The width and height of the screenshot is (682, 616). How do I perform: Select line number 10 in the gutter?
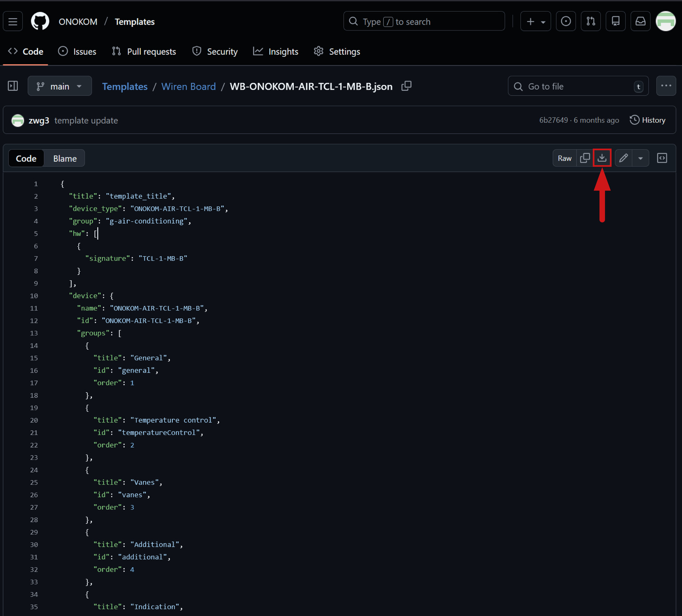coord(34,296)
